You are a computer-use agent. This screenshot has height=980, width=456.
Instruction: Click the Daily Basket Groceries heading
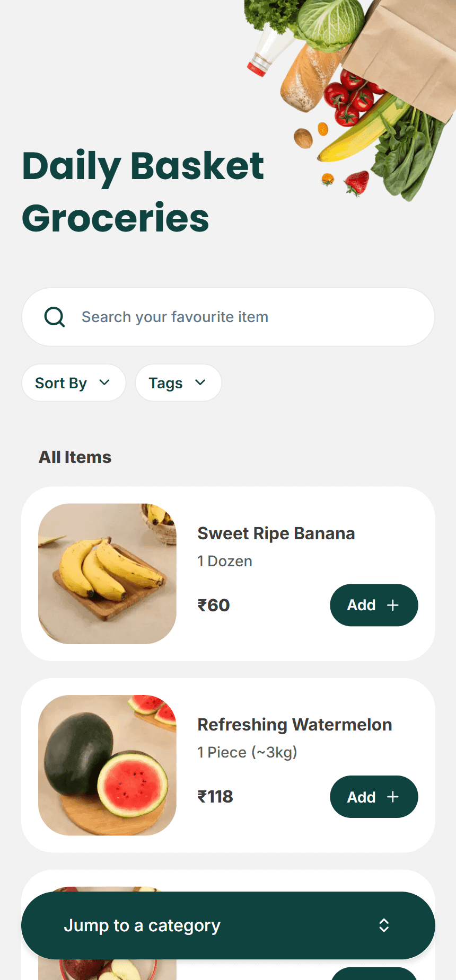(x=143, y=192)
